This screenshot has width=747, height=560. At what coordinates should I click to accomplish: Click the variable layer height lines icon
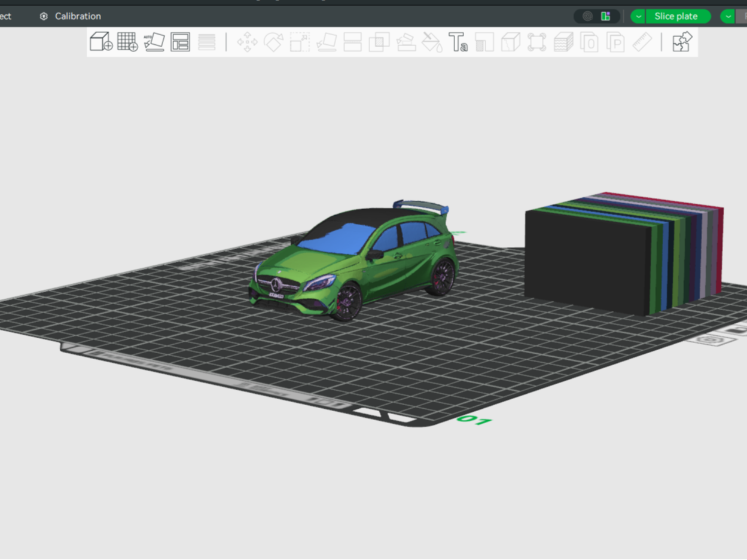(x=206, y=42)
